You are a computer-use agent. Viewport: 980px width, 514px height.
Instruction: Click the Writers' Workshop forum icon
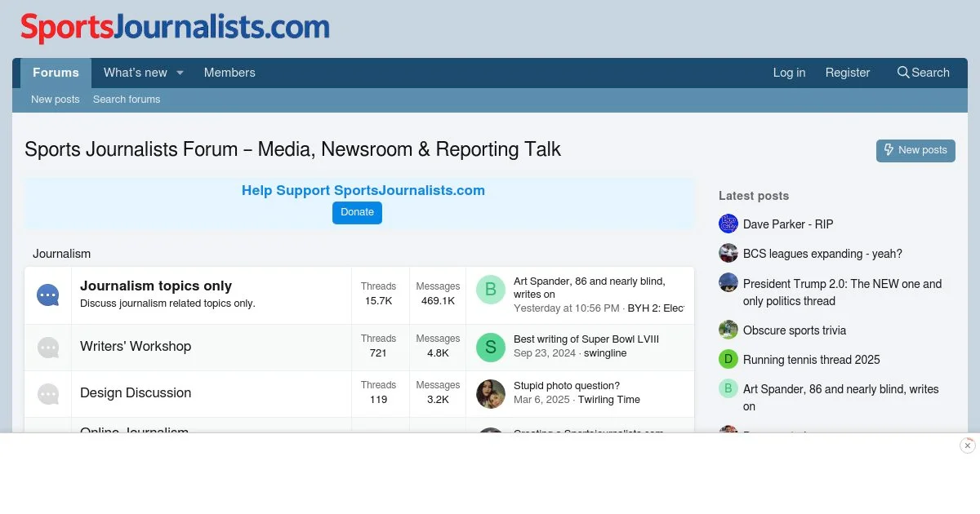48,348
